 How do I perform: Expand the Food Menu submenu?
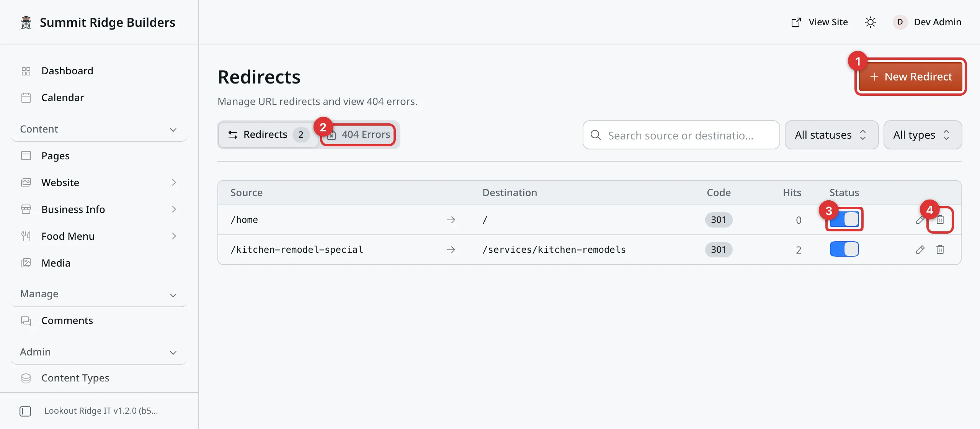(x=174, y=236)
